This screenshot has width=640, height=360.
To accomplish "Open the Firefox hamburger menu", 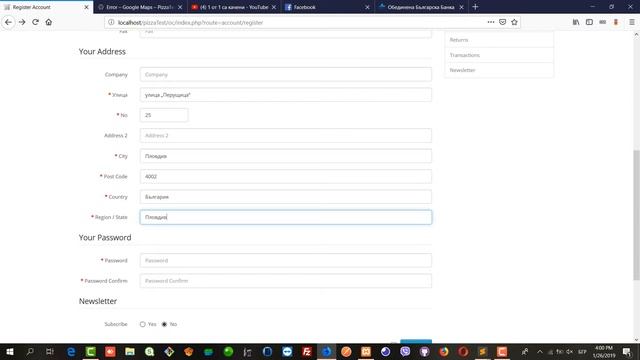I will coord(631,22).
